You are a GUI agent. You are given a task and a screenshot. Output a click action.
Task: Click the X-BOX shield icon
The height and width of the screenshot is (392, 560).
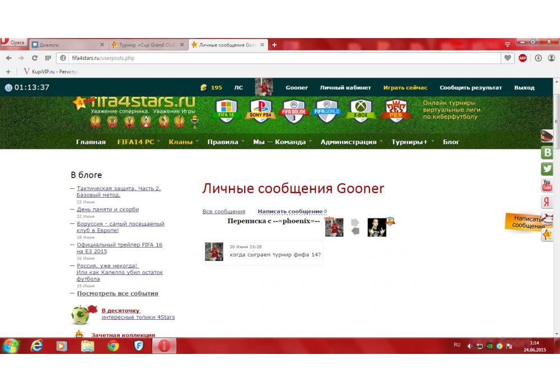[360, 110]
